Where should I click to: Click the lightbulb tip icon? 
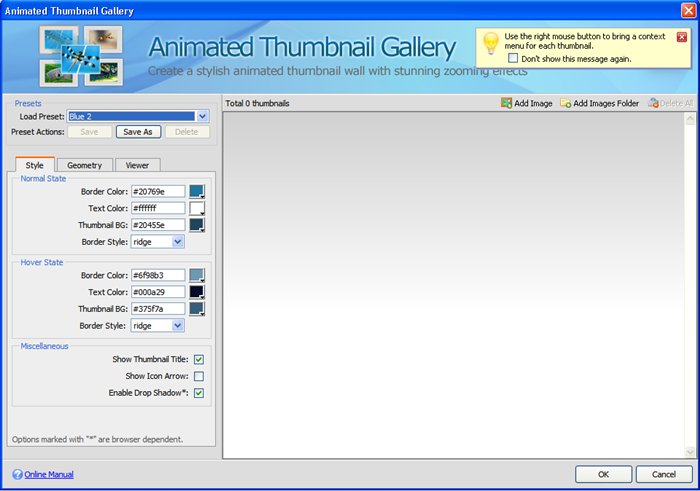(491, 43)
